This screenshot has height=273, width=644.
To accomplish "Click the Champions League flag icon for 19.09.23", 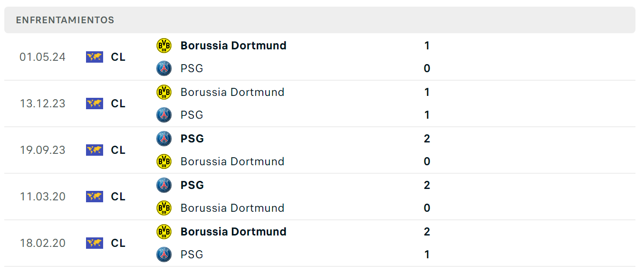I will 95,150.
